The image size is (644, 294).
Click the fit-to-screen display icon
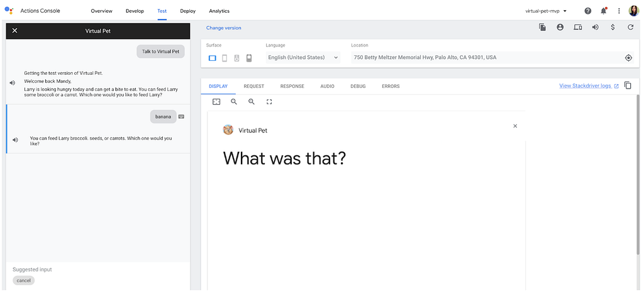(216, 102)
